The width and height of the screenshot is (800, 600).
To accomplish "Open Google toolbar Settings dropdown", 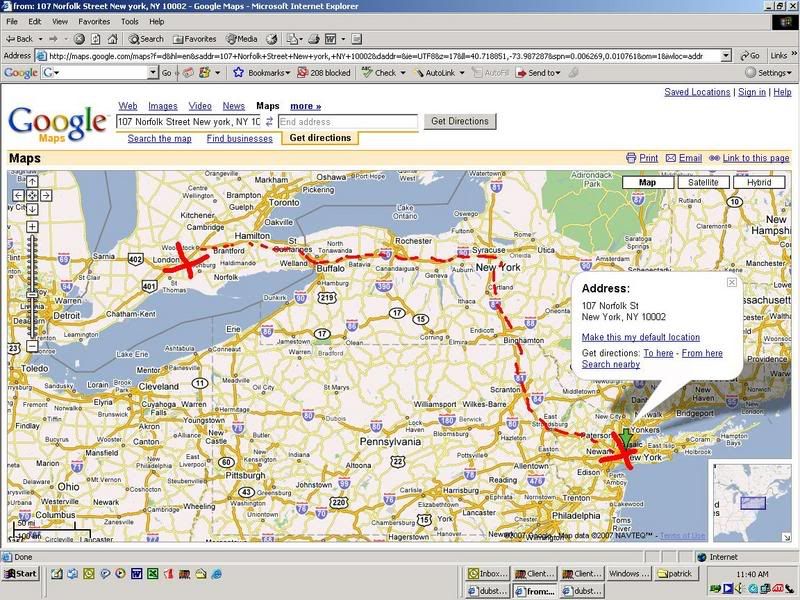I will pyautogui.click(x=769, y=73).
